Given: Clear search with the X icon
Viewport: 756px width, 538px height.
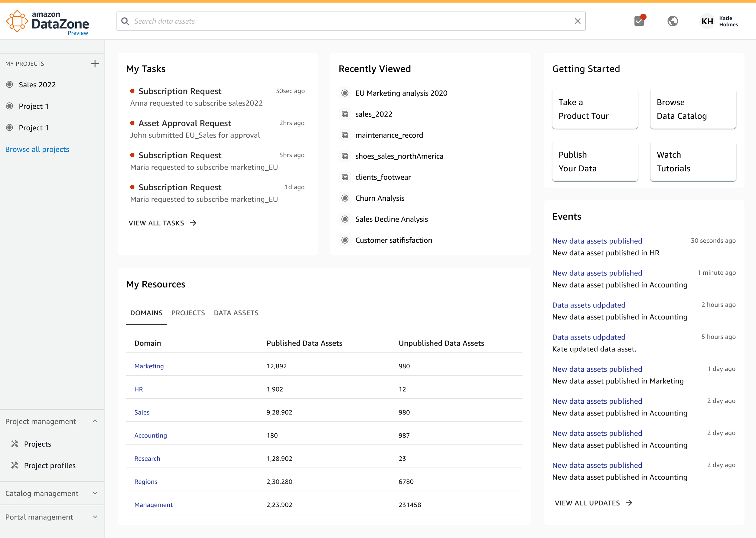Looking at the screenshot, I should click(x=578, y=21).
